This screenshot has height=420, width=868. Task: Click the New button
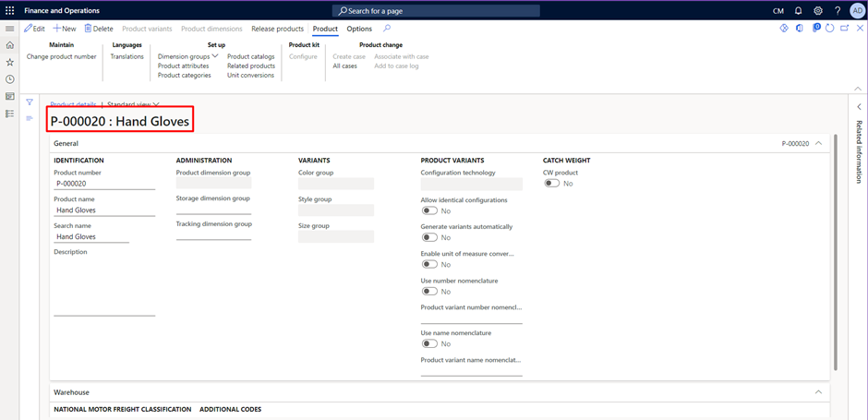(x=65, y=29)
